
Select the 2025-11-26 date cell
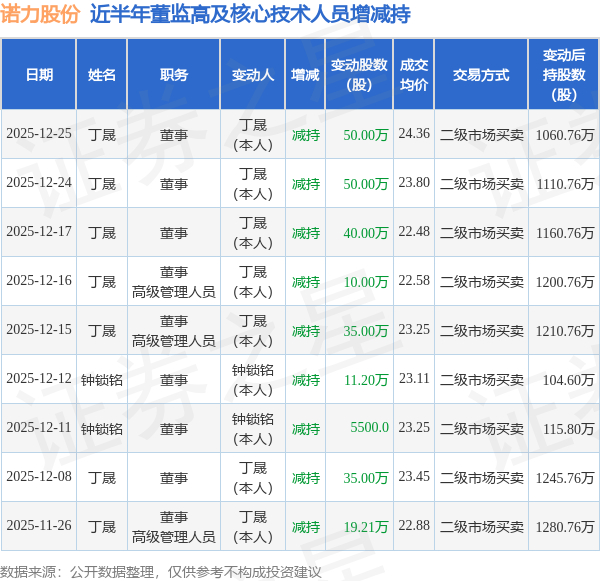click(39, 525)
